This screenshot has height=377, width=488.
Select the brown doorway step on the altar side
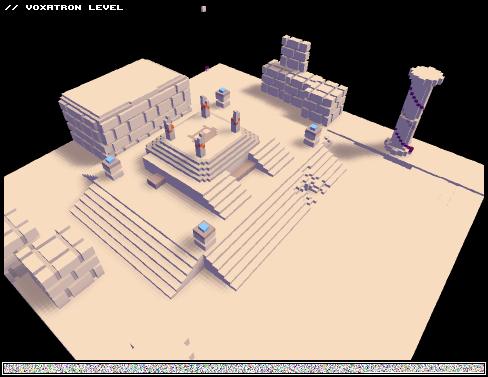click(x=242, y=170)
